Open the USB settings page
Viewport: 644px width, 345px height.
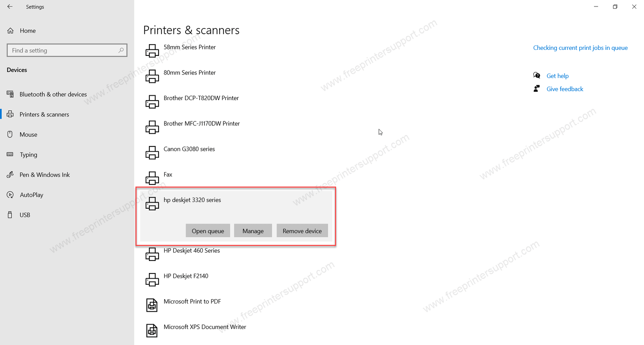[x=25, y=215]
